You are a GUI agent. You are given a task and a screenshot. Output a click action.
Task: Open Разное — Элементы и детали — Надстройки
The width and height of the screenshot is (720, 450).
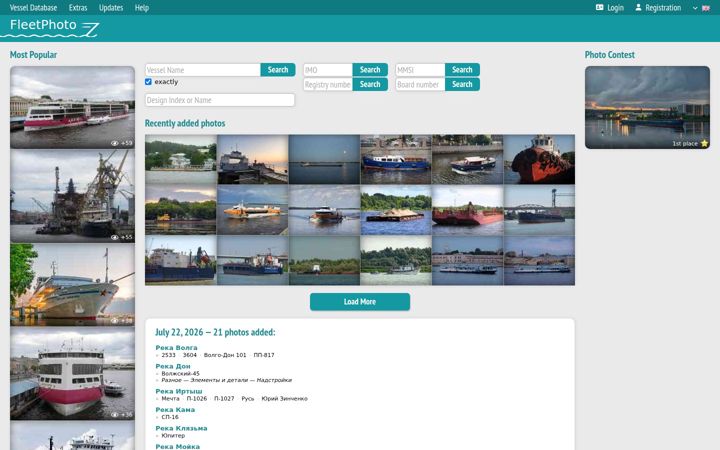coord(227,380)
